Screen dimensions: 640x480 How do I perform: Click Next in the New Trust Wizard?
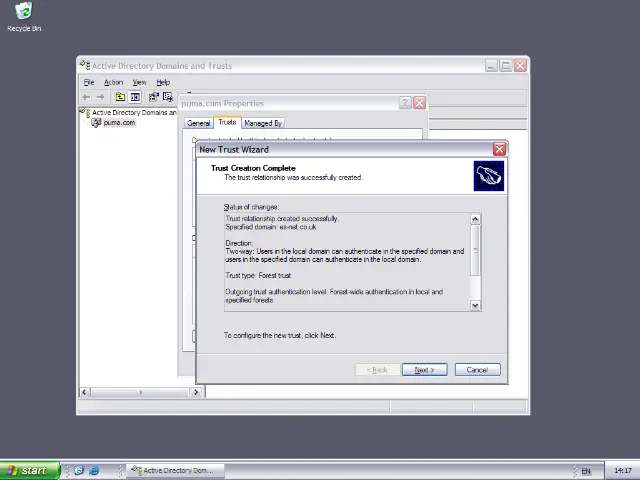pos(424,370)
